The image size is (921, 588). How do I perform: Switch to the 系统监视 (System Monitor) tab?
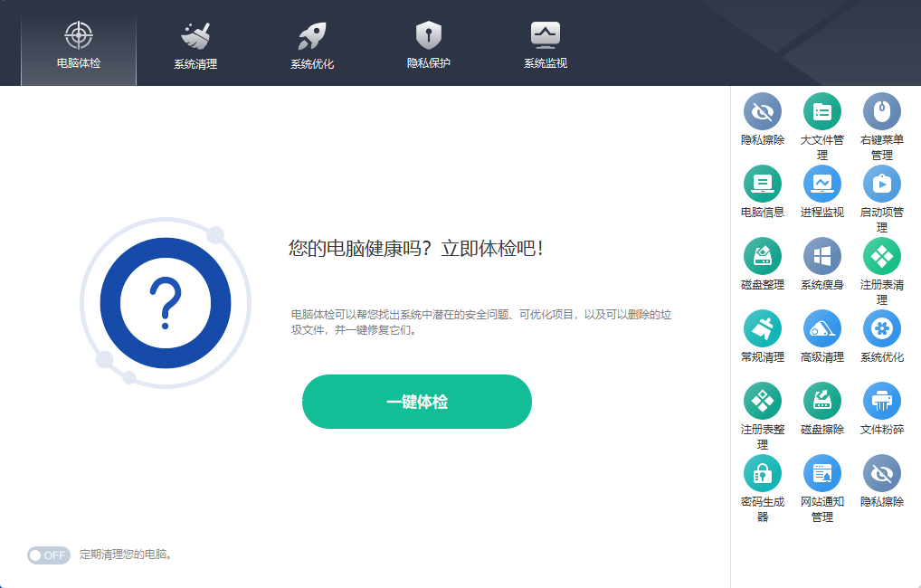545,41
